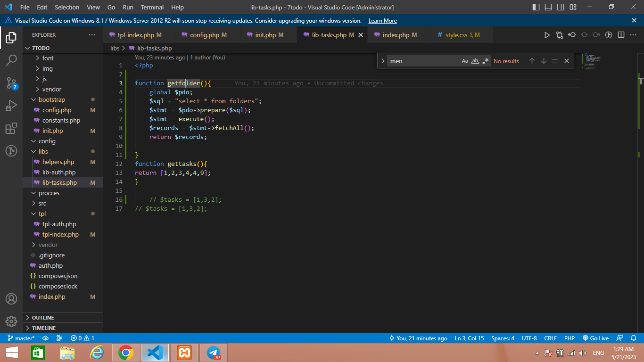Viewport: 644px width, 362px height.
Task: Open changes with previous revision icon
Action: click(x=572, y=35)
